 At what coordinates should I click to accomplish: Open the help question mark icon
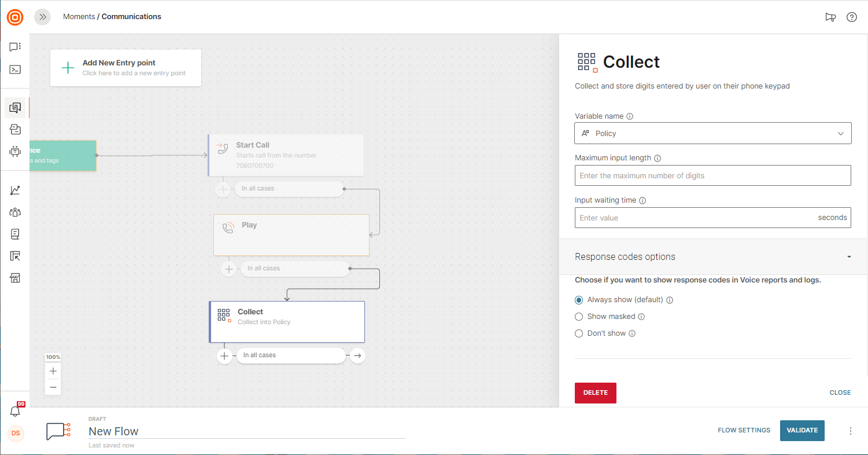pos(851,17)
